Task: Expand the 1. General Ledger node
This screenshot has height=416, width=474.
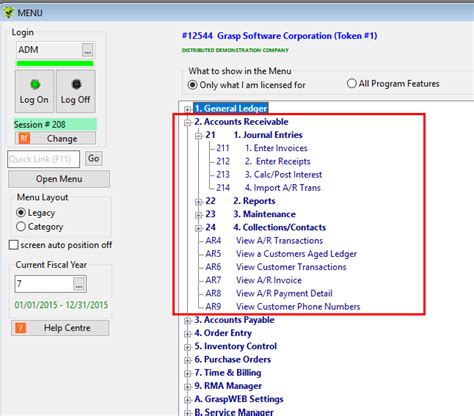Action: 187,109
